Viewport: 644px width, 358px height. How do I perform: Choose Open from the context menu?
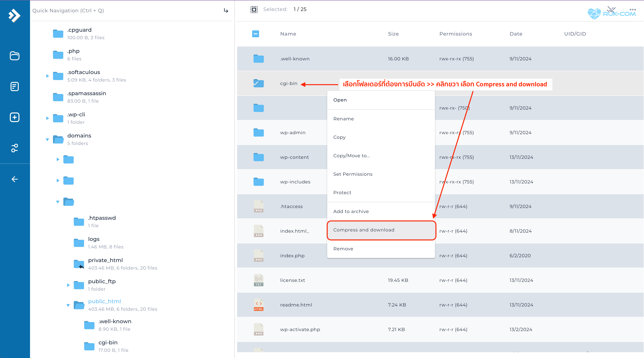pos(381,100)
